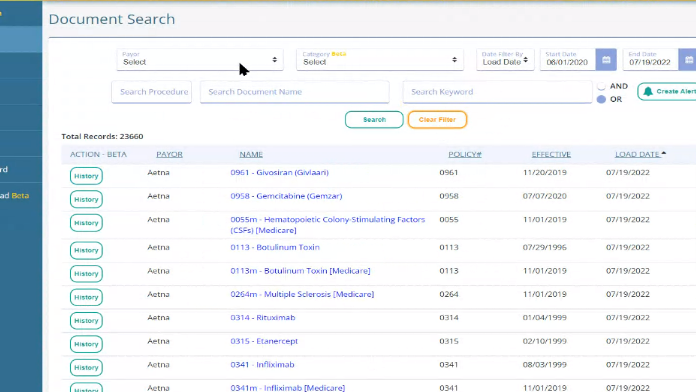This screenshot has height=392, width=696.
Task: Click the Search Procedure input field
Action: (x=151, y=92)
